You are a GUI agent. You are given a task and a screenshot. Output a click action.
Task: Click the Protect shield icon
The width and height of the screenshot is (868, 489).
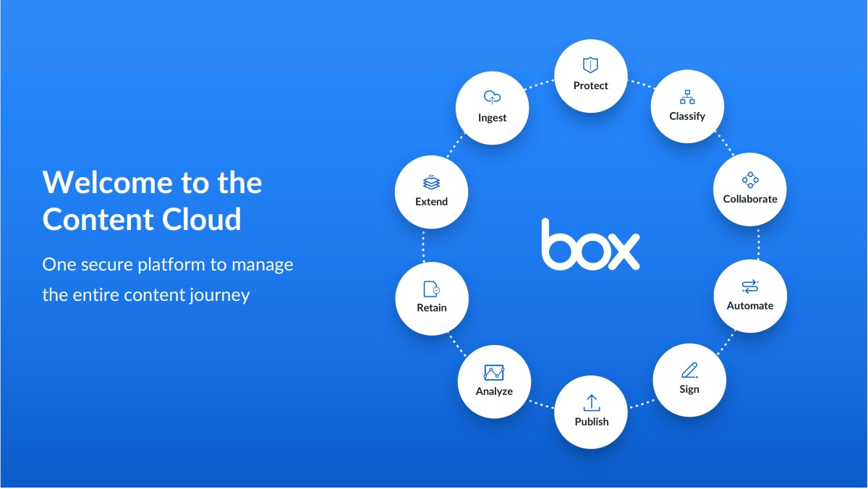tap(591, 65)
